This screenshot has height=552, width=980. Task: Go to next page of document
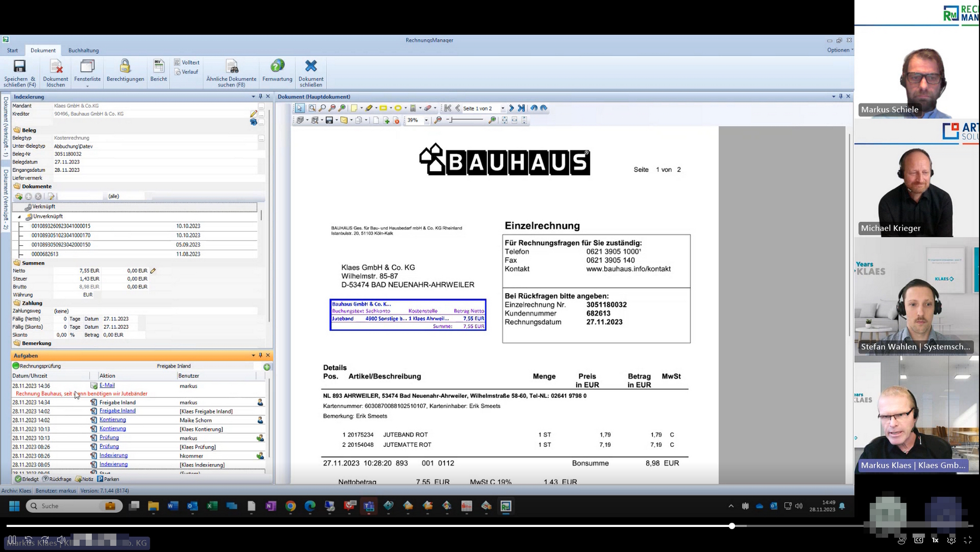(x=511, y=108)
